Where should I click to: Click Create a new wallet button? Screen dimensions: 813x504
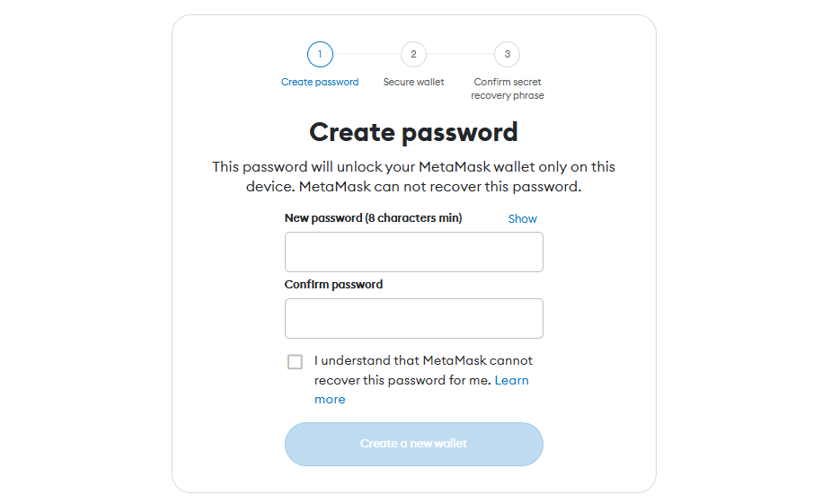(414, 444)
